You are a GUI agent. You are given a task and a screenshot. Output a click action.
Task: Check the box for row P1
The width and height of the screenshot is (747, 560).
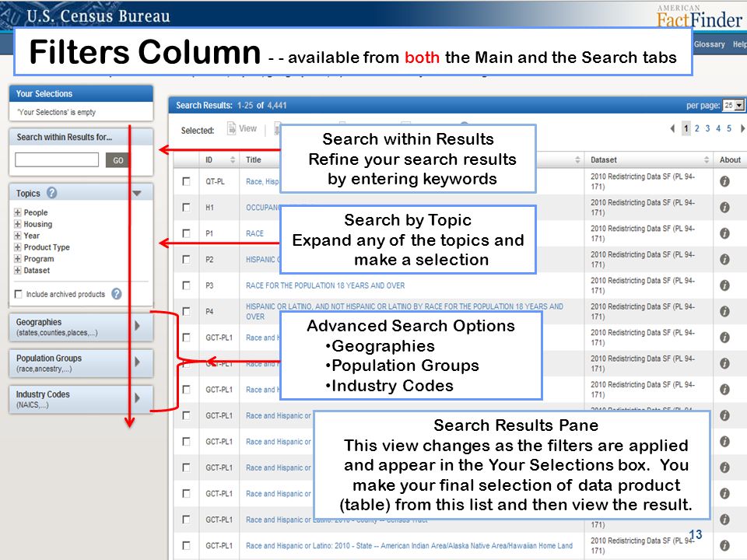click(x=186, y=233)
